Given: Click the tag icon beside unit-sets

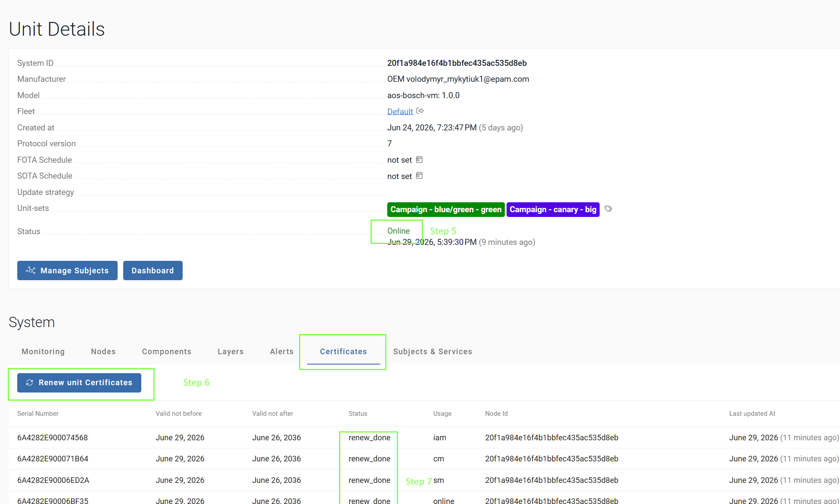Looking at the screenshot, I should pyautogui.click(x=608, y=209).
